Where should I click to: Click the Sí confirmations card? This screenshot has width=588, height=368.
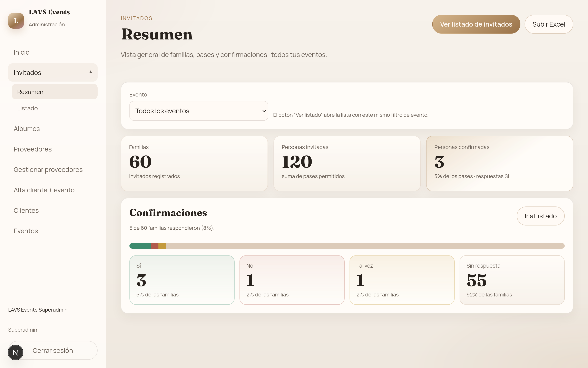click(x=182, y=280)
